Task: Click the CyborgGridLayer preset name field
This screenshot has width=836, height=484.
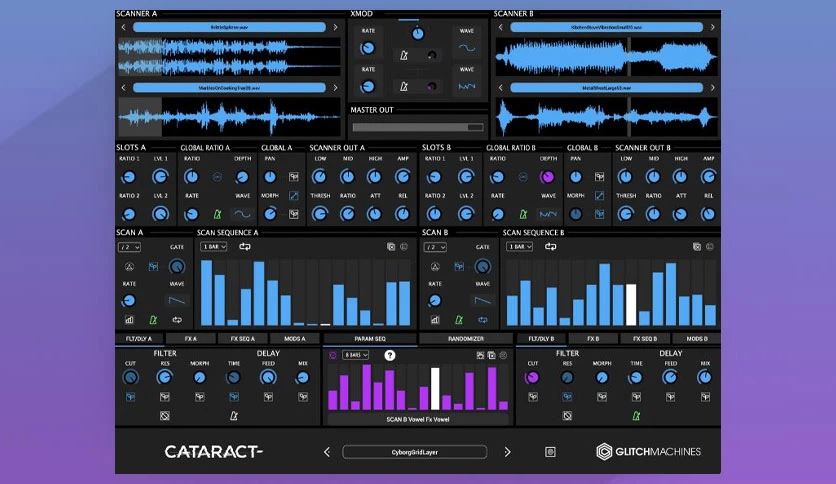Action: point(414,452)
